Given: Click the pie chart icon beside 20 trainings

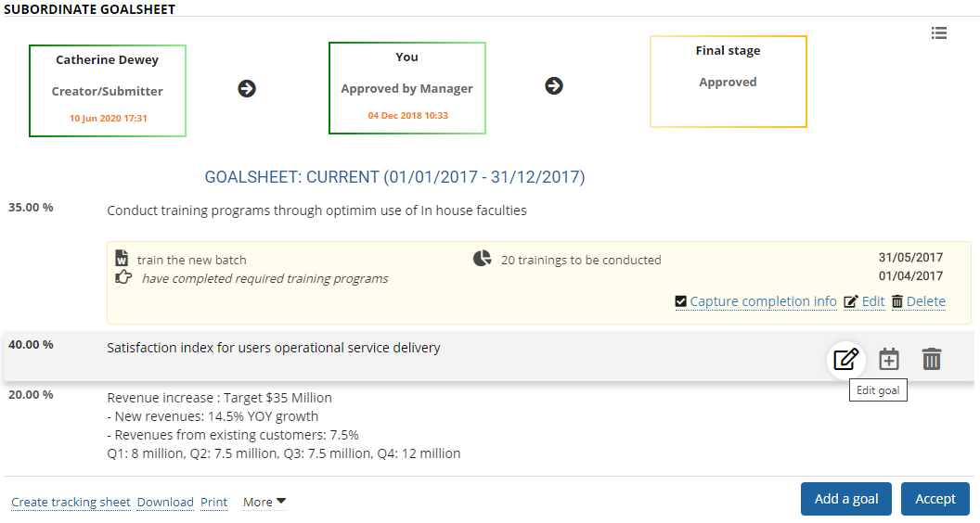Looking at the screenshot, I should point(483,259).
